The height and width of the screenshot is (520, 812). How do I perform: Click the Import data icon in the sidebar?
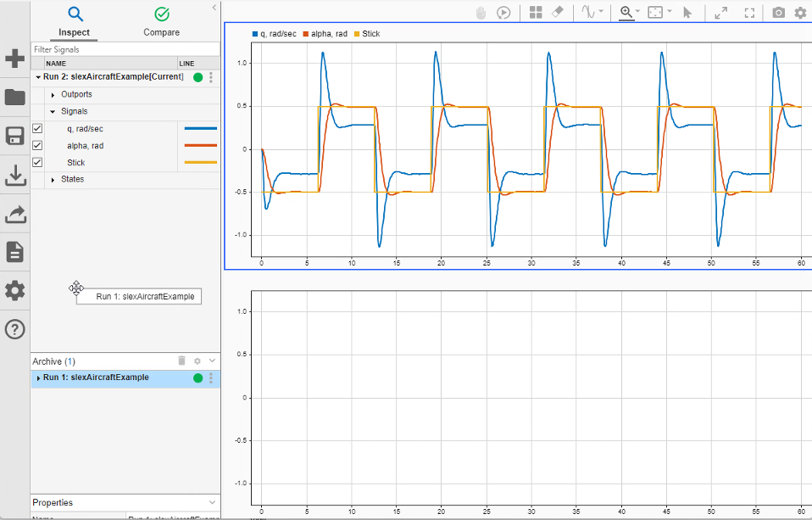15,176
